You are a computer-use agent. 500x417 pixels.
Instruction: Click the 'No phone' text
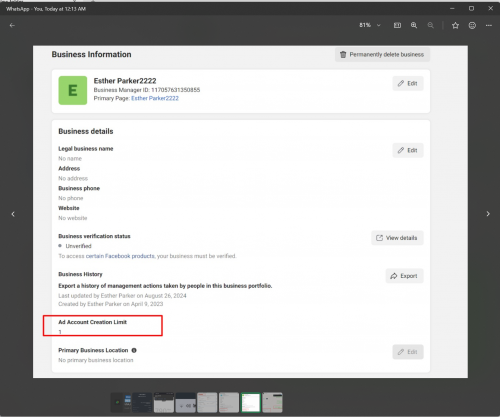71,198
